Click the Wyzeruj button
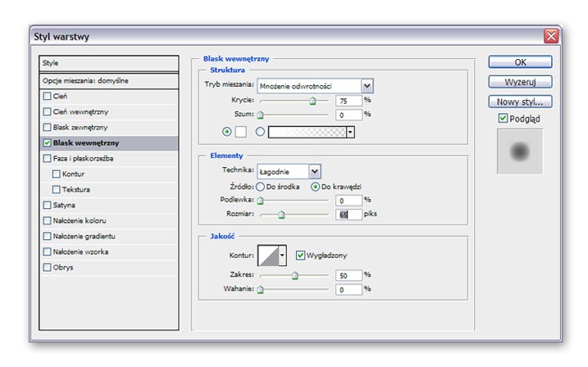This screenshot has height=367, width=588. pos(520,82)
